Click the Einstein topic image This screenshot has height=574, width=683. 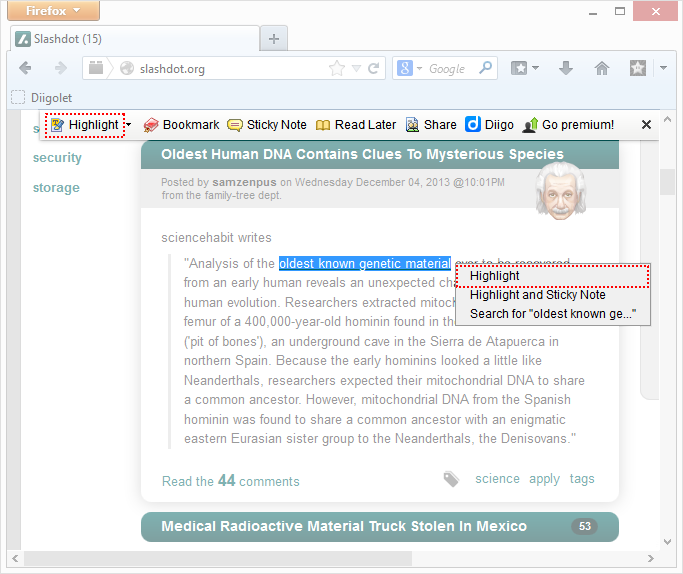[x=561, y=191]
